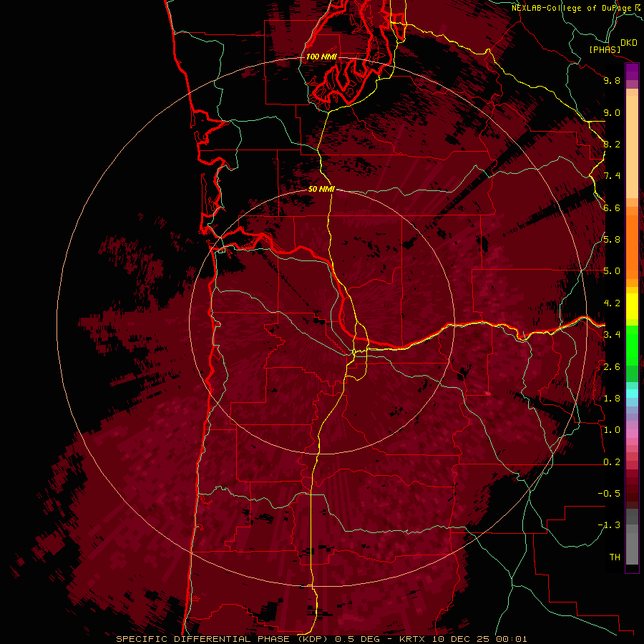Click the 50 NMI range ring label
The width and height of the screenshot is (644, 644).
tap(321, 189)
